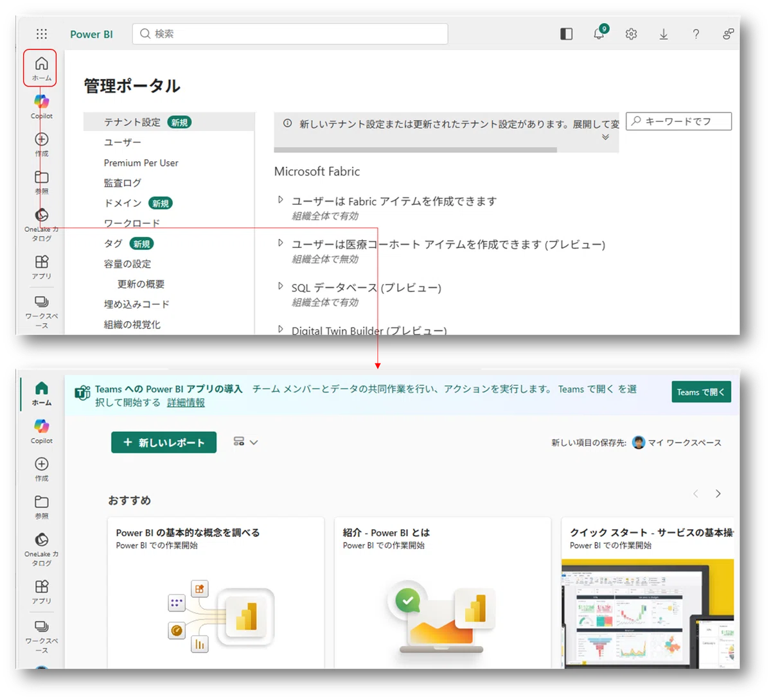This screenshot has width=771, height=700.
Task: Click Teams で開く button
Action: [x=701, y=392]
